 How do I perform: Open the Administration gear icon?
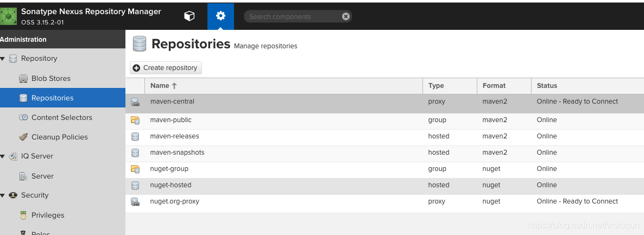coord(220,16)
